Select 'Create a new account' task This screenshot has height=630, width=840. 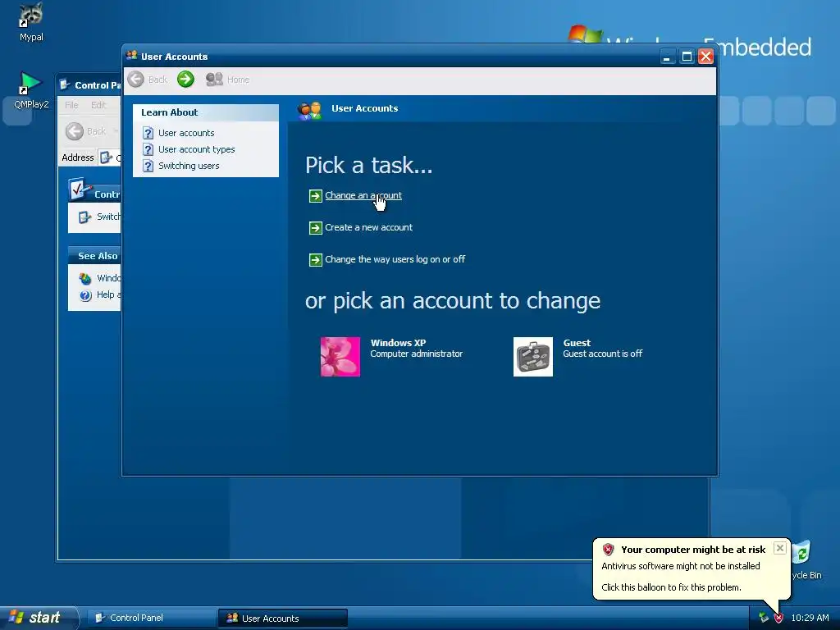click(368, 228)
